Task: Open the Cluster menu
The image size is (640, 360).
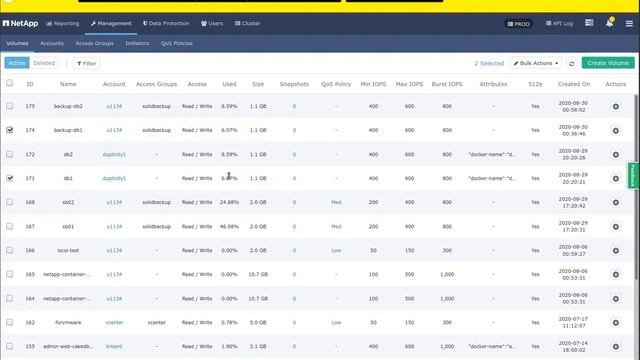Action: (x=247, y=24)
